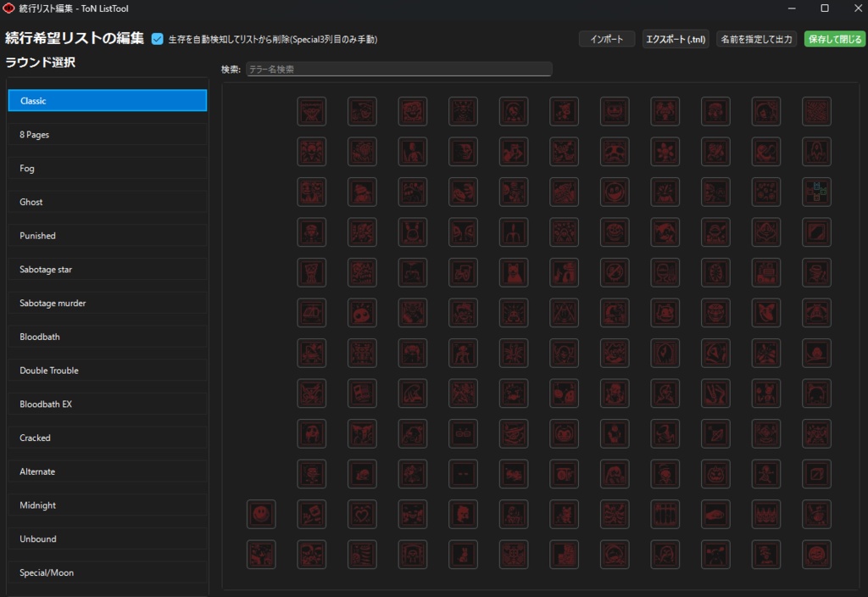
Task: Click the prison bars terror icon
Action: pos(665,514)
